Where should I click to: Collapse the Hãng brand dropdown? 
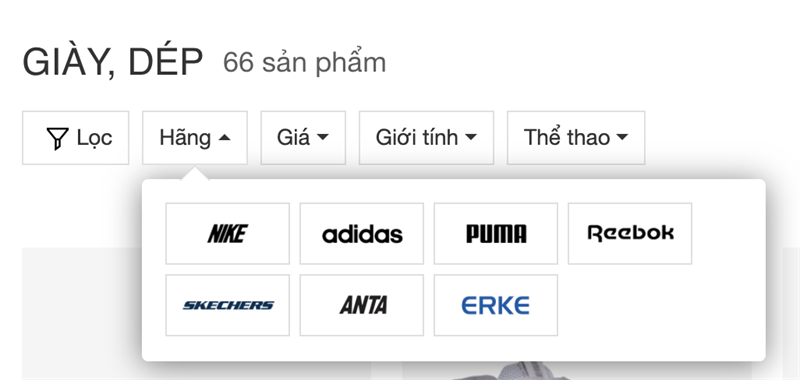tap(195, 138)
